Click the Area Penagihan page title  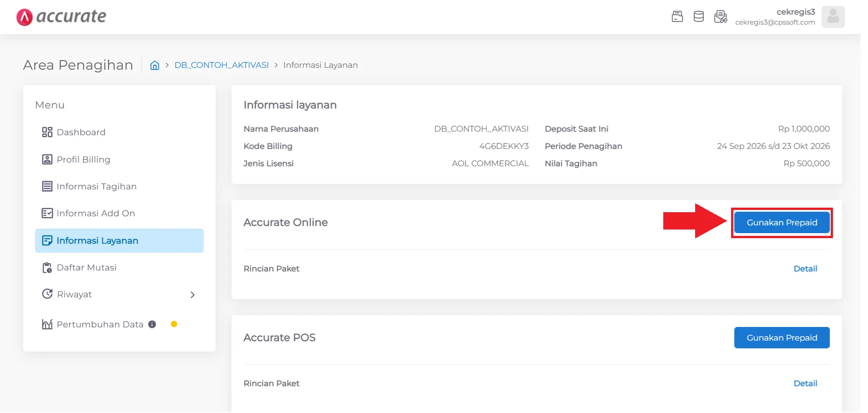(x=78, y=65)
